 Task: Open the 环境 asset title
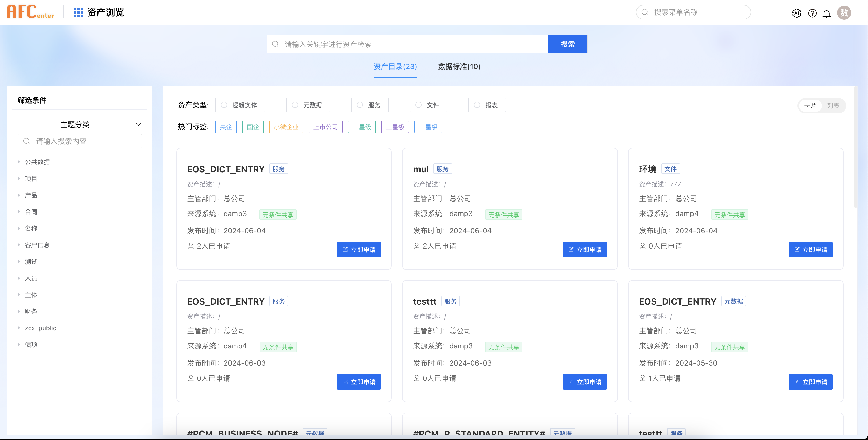(647, 169)
